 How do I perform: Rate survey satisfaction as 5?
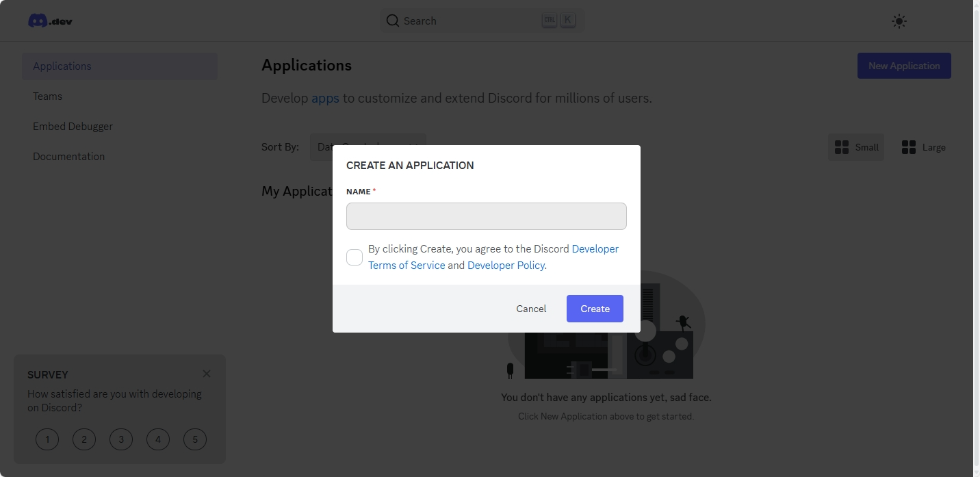[195, 439]
